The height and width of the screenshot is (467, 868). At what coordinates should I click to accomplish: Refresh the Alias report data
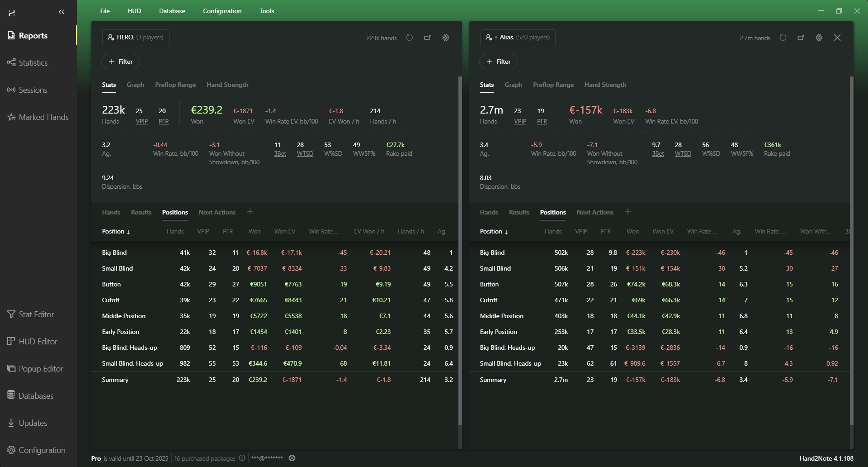tap(783, 38)
